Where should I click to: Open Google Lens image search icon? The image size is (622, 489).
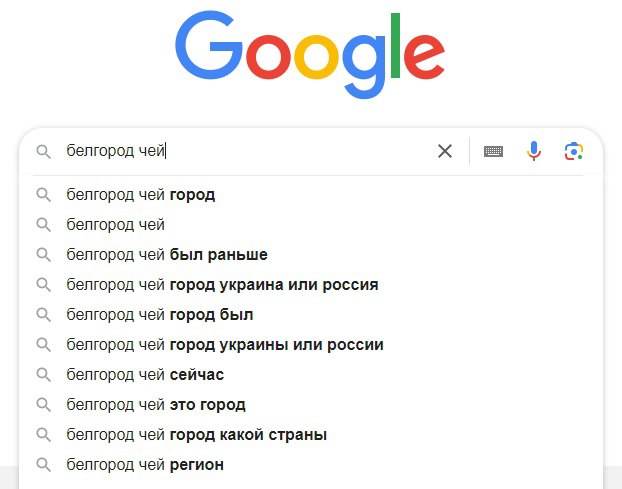(x=573, y=151)
